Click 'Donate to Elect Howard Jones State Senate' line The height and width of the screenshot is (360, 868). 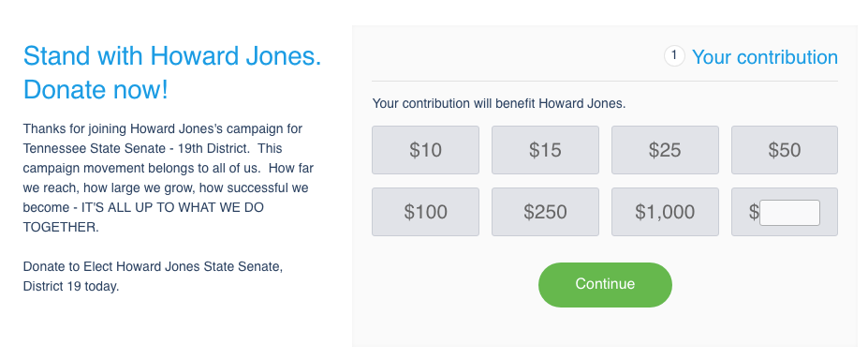pyautogui.click(x=154, y=267)
